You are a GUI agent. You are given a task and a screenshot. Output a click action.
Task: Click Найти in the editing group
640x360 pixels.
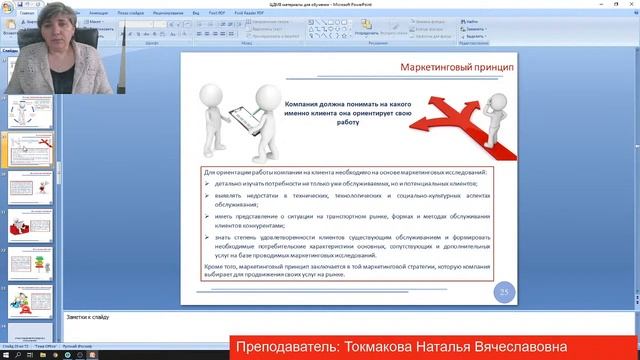point(469,22)
